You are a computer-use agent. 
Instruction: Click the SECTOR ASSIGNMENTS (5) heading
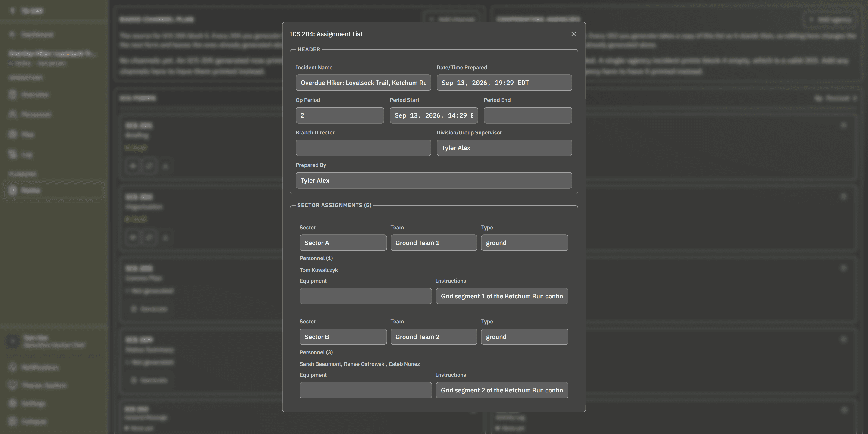pyautogui.click(x=334, y=205)
